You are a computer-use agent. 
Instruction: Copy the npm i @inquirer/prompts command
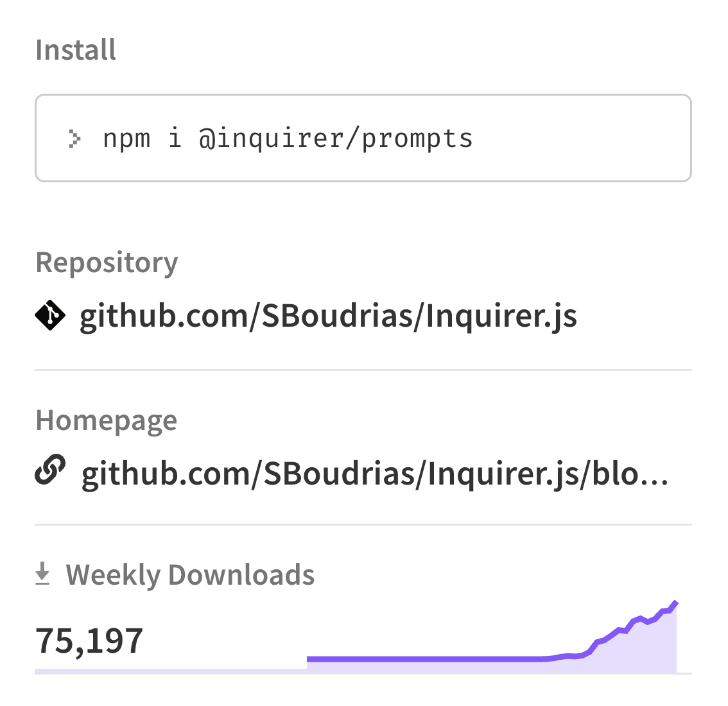(288, 137)
